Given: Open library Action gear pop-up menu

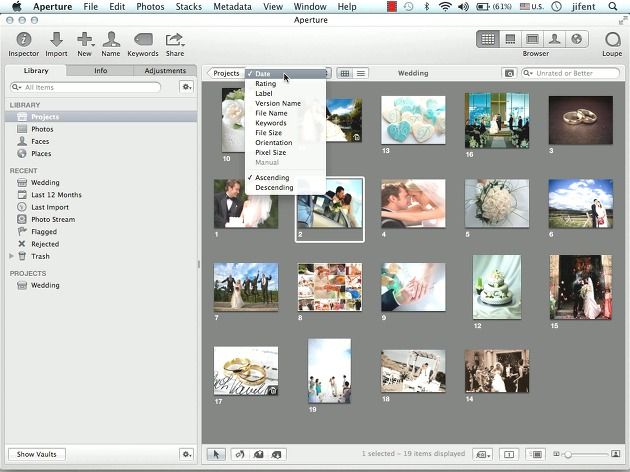Looking at the screenshot, I should [186, 87].
